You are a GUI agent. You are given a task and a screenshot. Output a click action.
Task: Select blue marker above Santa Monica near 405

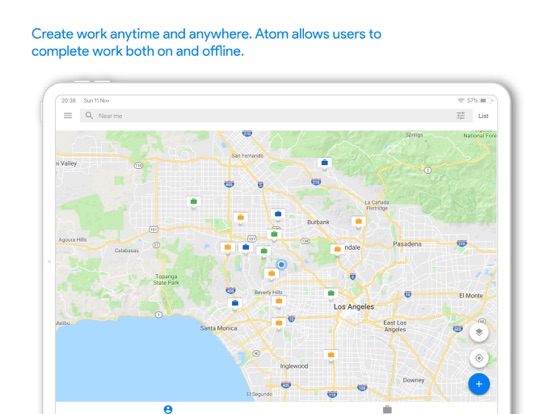pos(235,303)
